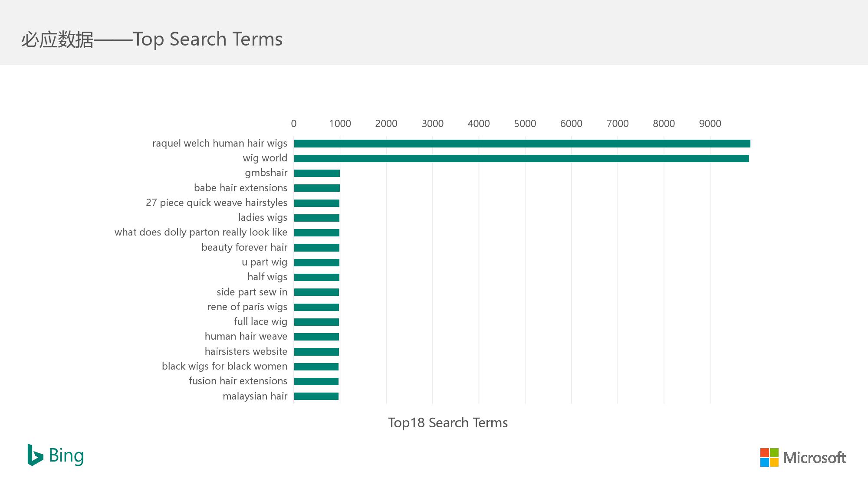The image size is (868, 488).
Task: Click the 'black wigs for black women' label
Action: pyautogui.click(x=224, y=367)
